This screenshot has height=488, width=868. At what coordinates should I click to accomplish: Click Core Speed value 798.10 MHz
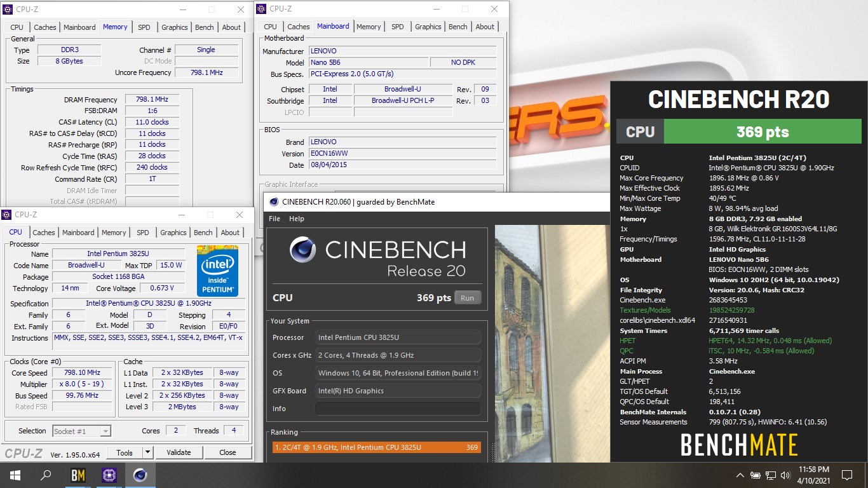point(83,373)
